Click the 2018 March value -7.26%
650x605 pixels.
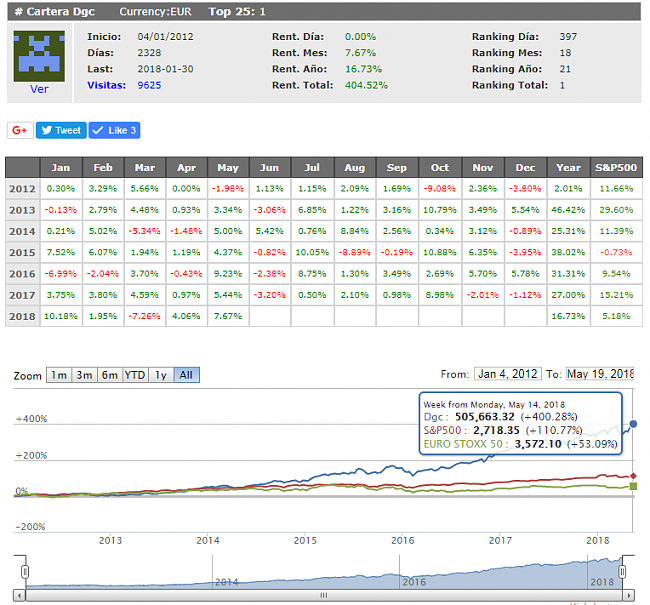145,316
